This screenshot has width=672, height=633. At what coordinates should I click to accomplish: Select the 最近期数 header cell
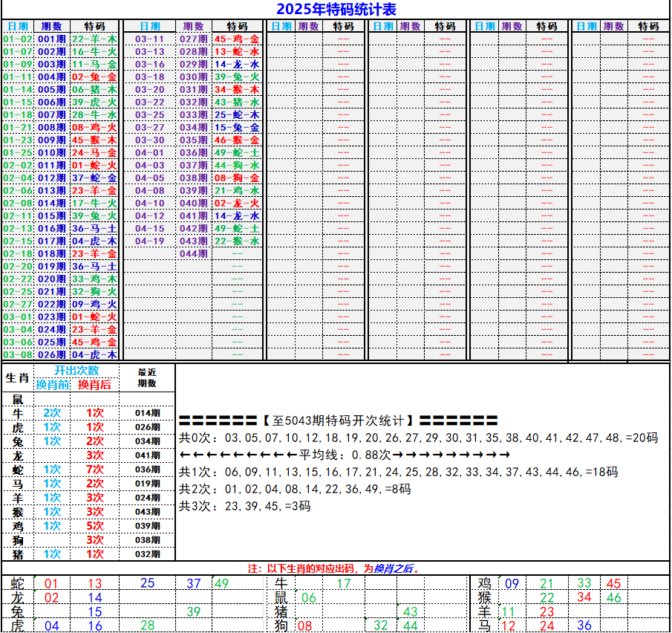pos(147,377)
